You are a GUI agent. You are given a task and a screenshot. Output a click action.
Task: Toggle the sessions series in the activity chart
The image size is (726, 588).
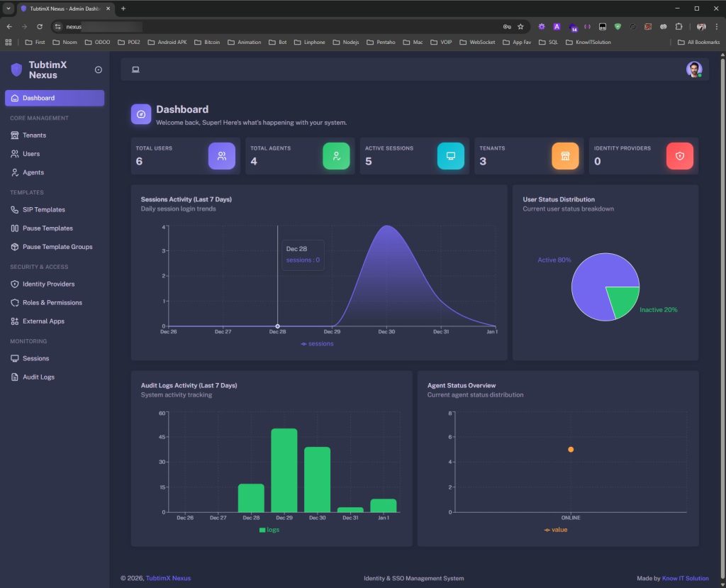(x=318, y=343)
